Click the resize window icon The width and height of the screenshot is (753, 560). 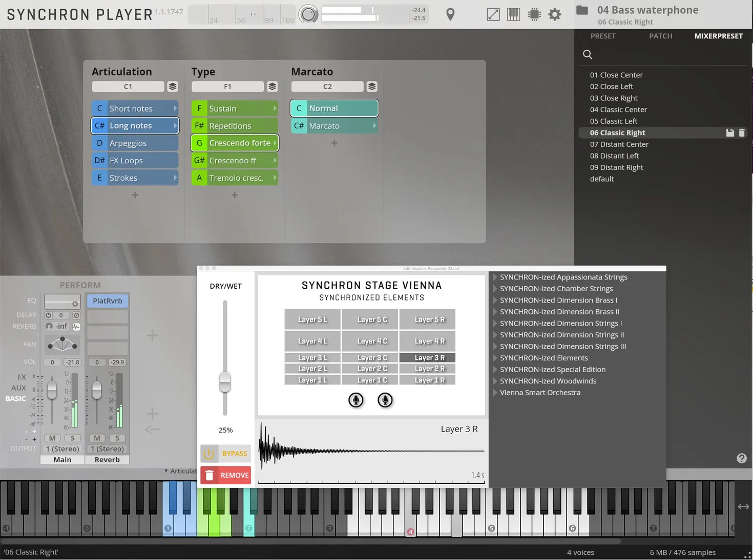(493, 14)
